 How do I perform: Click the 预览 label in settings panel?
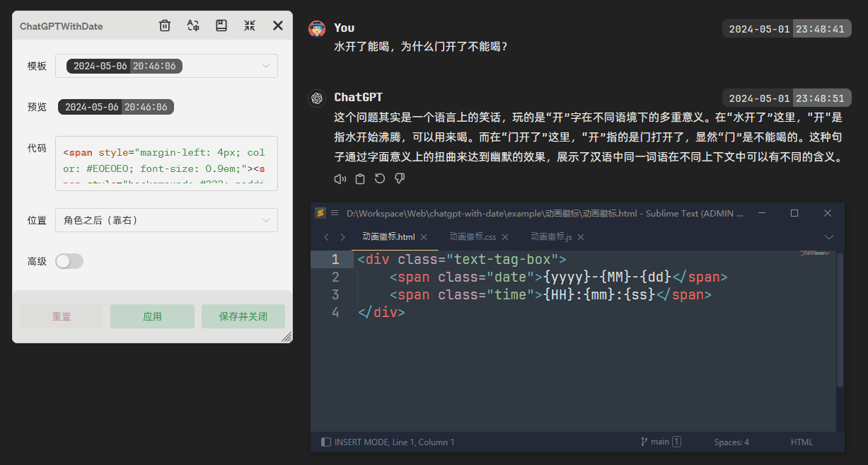(x=37, y=107)
